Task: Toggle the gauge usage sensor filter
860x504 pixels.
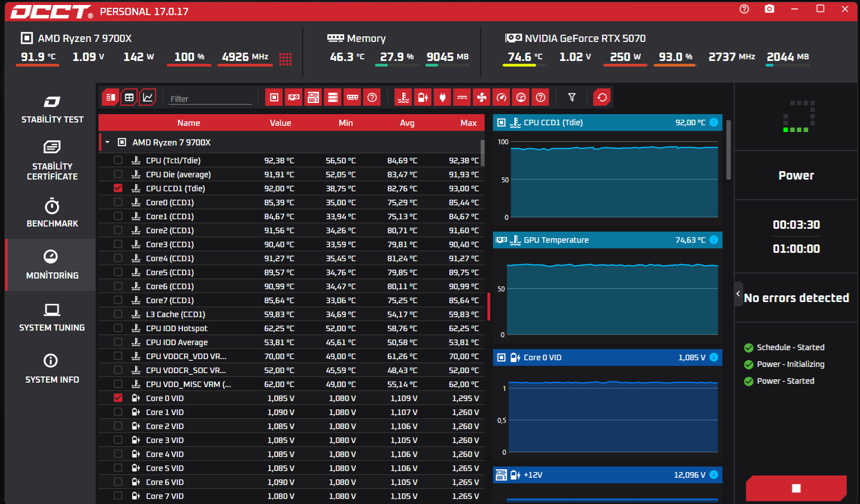Action: (x=501, y=97)
